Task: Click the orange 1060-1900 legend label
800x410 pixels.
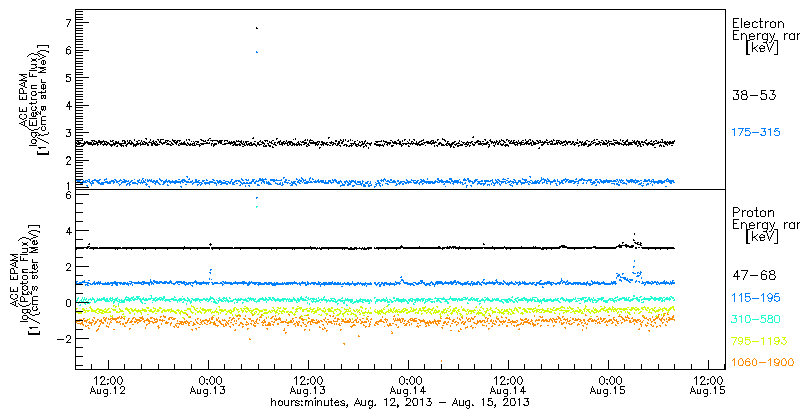Action: [763, 362]
